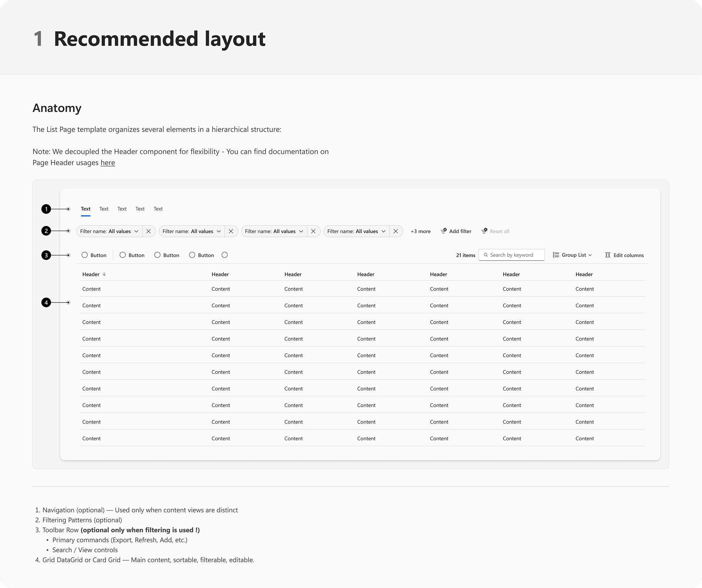Image resolution: width=702 pixels, height=588 pixels.
Task: Click the last Header column title
Action: click(x=584, y=274)
